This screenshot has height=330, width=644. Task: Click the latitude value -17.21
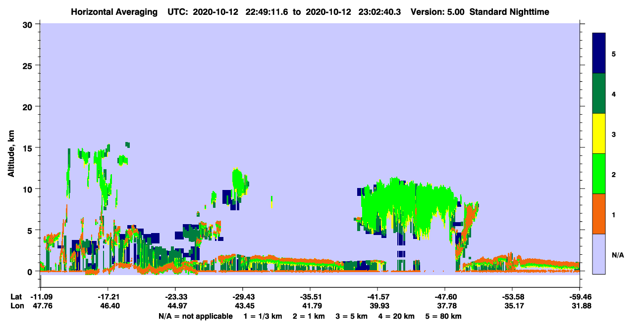(x=107, y=297)
